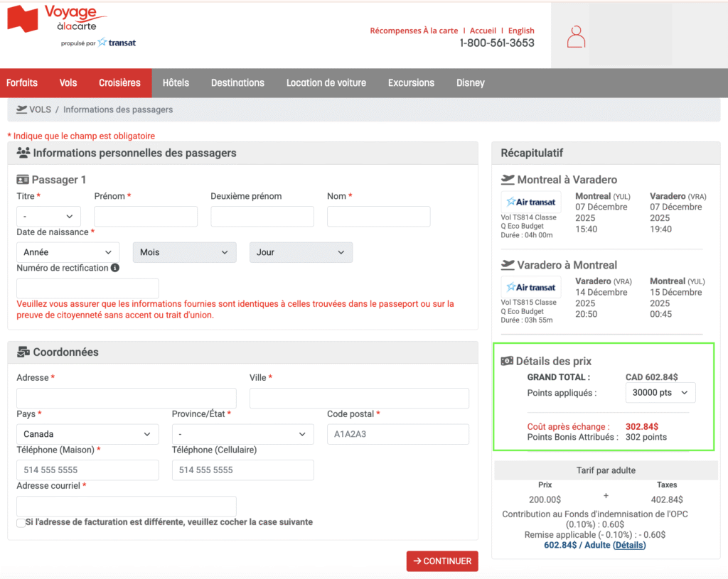The height and width of the screenshot is (579, 728).
Task: Open the Détails price link
Action: (629, 545)
